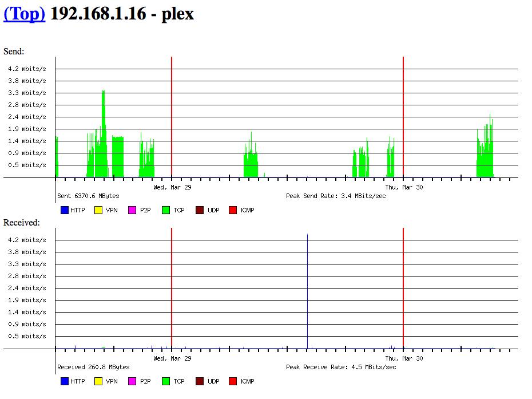This screenshot has height=399, width=532.
Task: Click the magenta P2P swatch in Send legend
Action: 132,210
